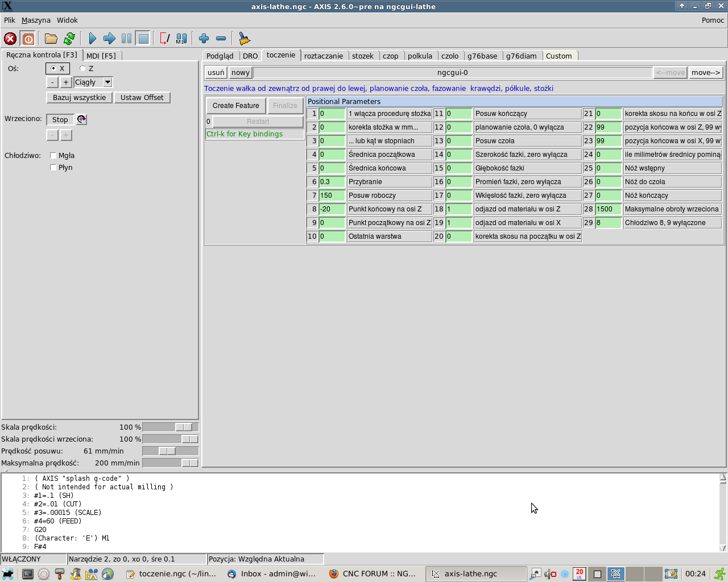Click the ngcgui-0 name field
Screen dimensions: 728x582
453,73
